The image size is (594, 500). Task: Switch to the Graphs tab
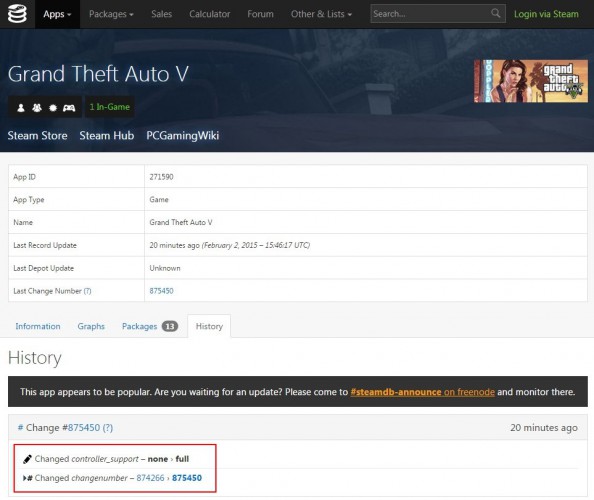(x=91, y=326)
